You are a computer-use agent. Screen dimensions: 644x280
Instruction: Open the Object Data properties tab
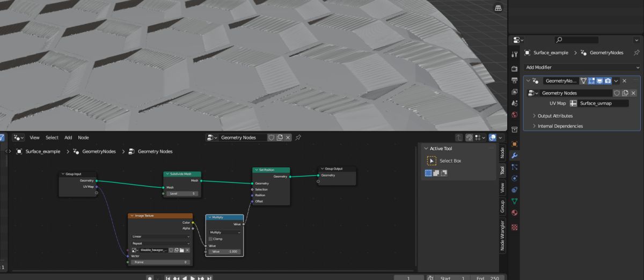pyautogui.click(x=515, y=201)
